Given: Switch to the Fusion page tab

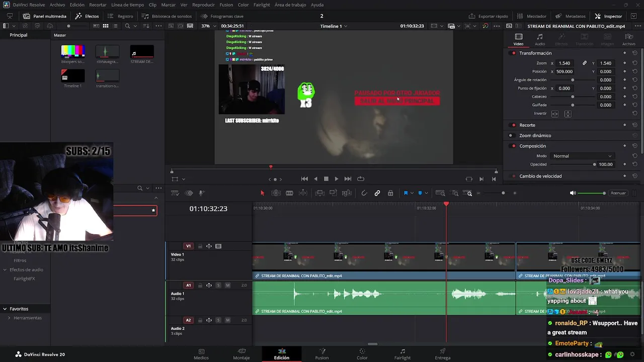Looking at the screenshot, I should pos(322,354).
